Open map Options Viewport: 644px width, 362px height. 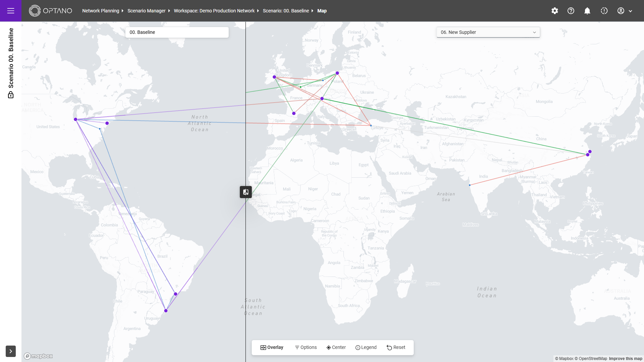click(306, 348)
